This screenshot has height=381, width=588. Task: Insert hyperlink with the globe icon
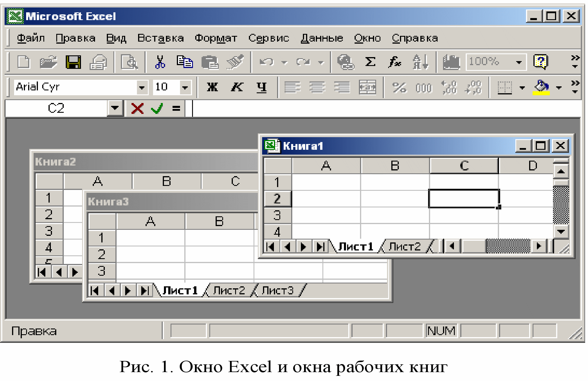click(345, 62)
